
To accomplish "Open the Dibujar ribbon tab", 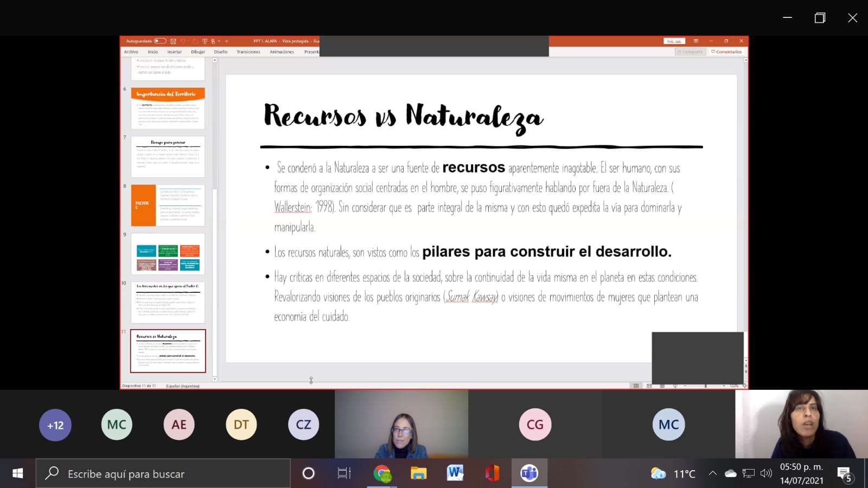I will tap(198, 52).
